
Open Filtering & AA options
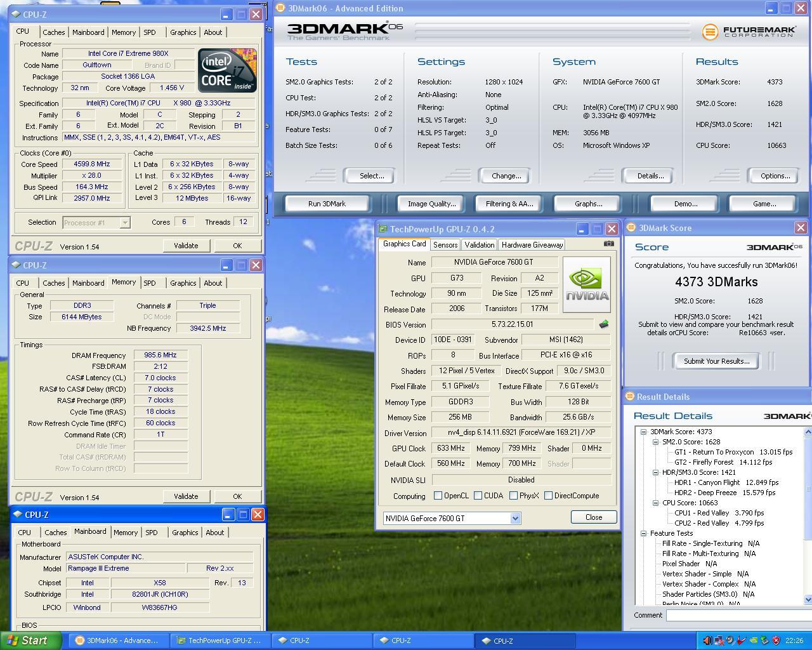pos(509,204)
